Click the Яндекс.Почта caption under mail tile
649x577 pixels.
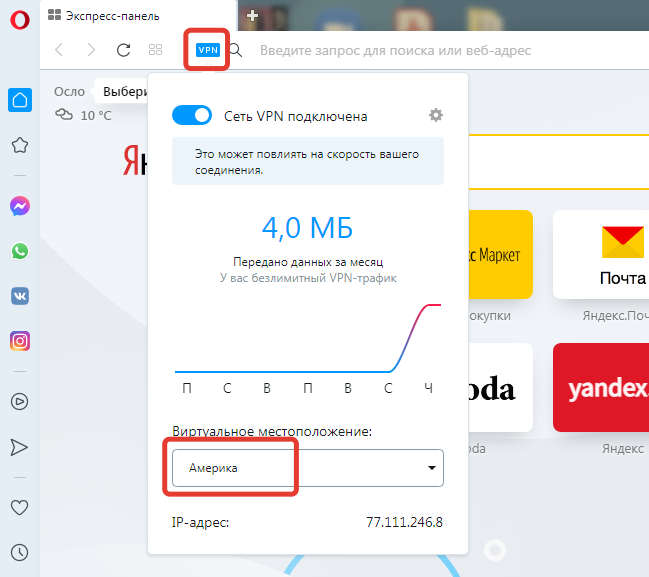(615, 316)
